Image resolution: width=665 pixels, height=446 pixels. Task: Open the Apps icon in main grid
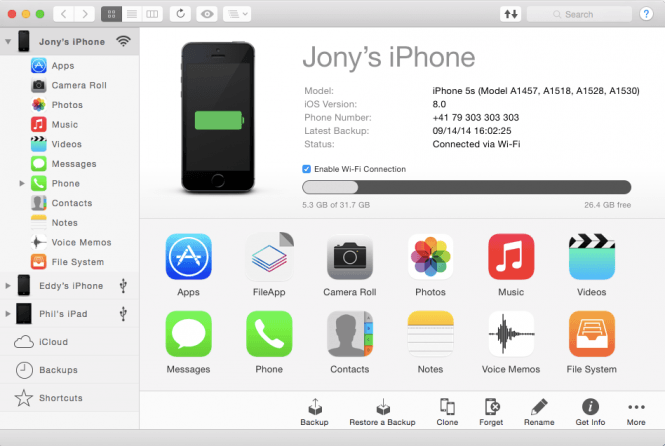pyautogui.click(x=188, y=257)
